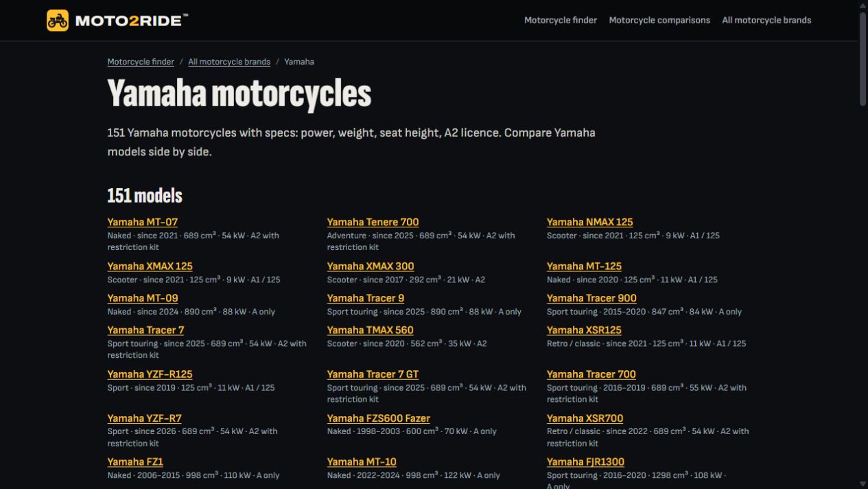This screenshot has width=868, height=489.
Task: Open the Yamaha FZS600 Fazer model page
Action: click(x=378, y=418)
